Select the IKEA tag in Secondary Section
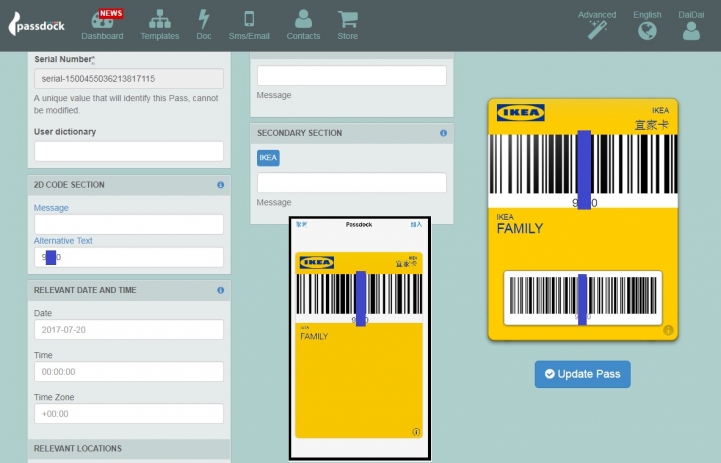This screenshot has height=463, width=721. pyautogui.click(x=268, y=158)
